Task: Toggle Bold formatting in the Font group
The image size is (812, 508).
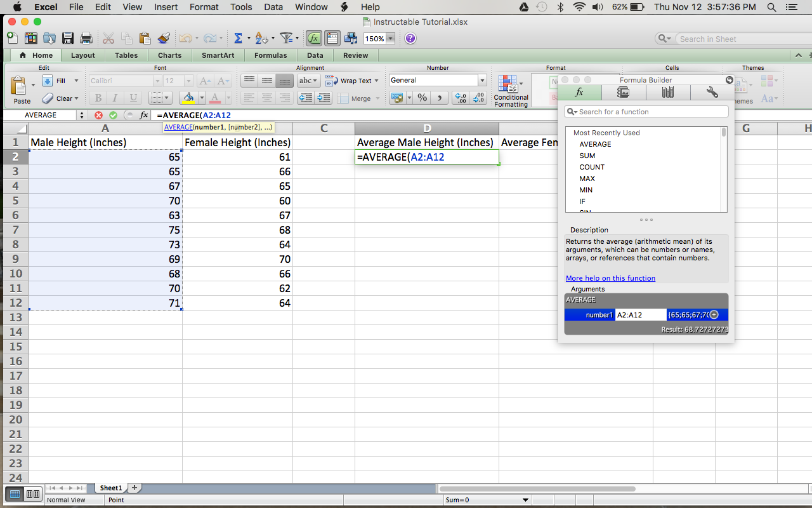Action: 97,98
